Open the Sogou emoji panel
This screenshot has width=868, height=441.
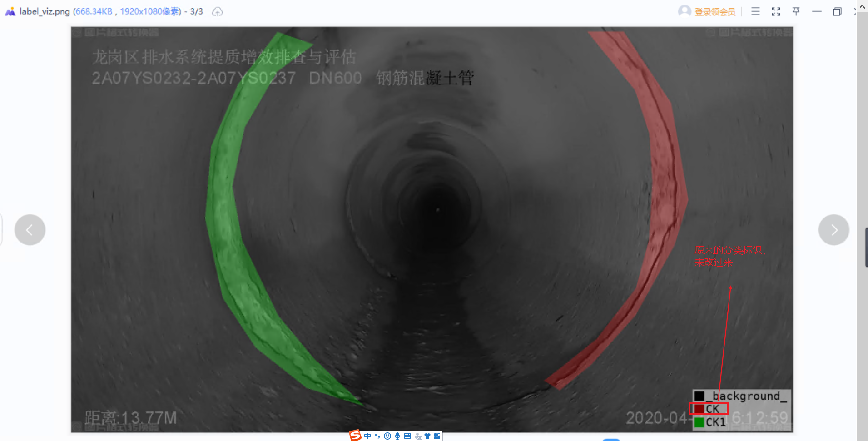coord(387,435)
